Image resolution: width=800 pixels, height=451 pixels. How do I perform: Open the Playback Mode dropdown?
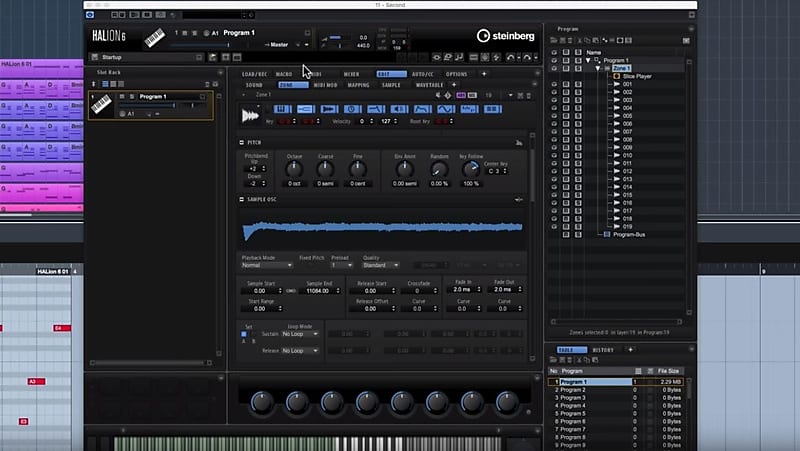(266, 265)
